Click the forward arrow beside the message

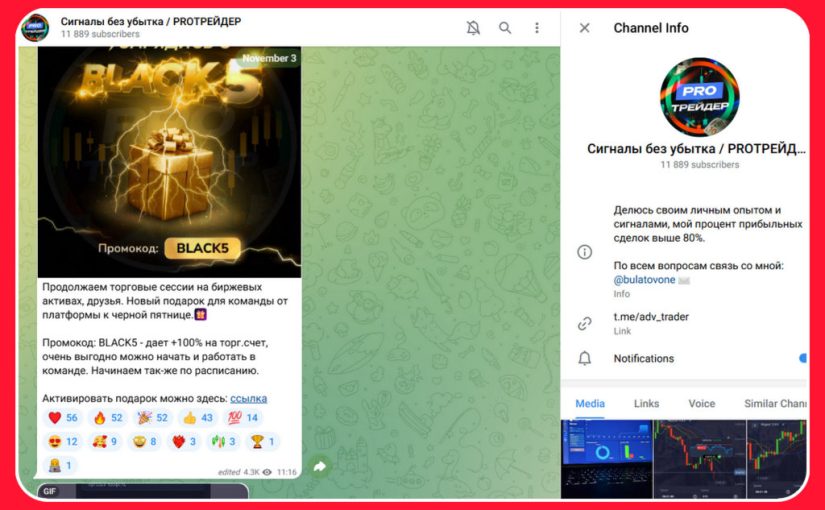[x=320, y=466]
